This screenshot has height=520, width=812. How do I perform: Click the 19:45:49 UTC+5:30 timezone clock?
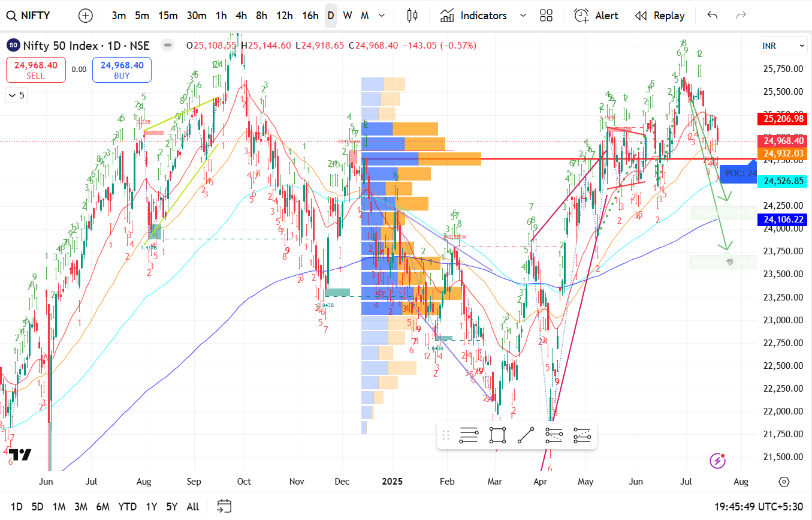[x=759, y=507]
